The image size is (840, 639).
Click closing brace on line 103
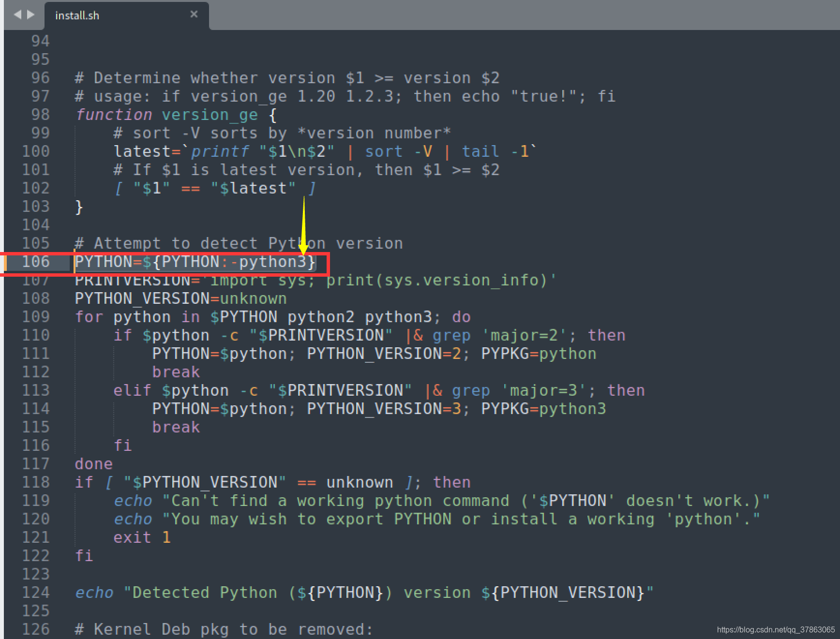click(x=79, y=207)
